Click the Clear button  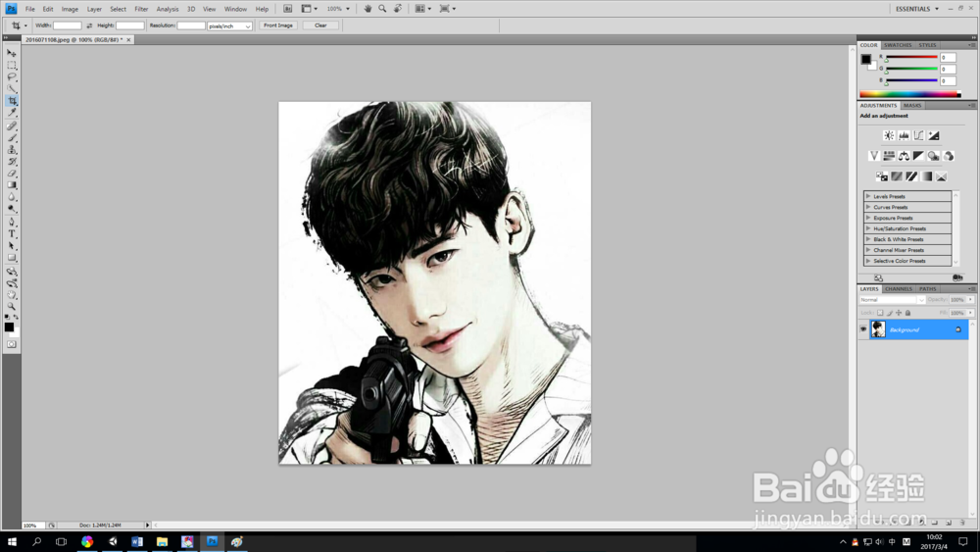click(320, 25)
